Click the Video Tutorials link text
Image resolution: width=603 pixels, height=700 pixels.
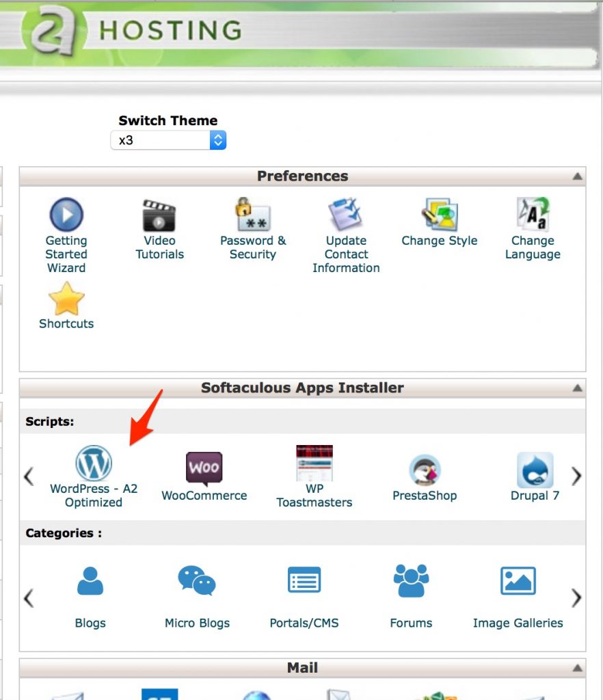159,247
